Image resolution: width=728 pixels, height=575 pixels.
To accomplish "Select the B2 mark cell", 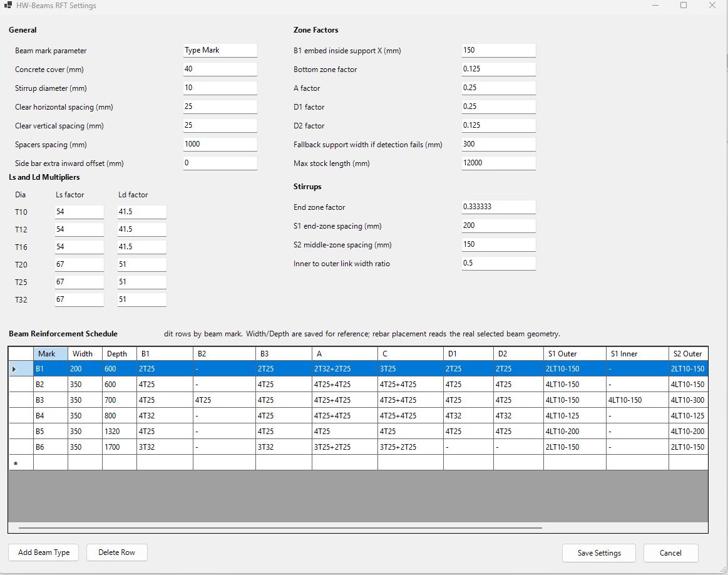I will (51, 385).
